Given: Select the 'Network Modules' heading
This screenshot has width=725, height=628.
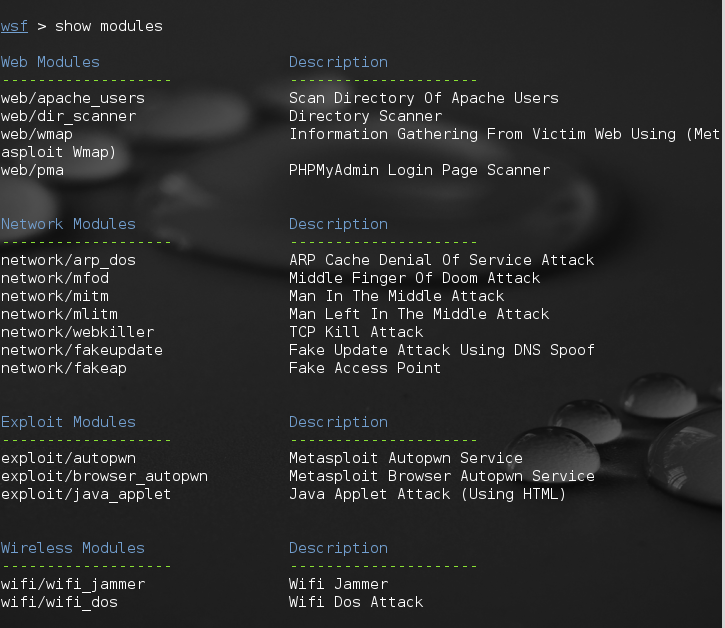Looking at the screenshot, I should click(68, 224).
